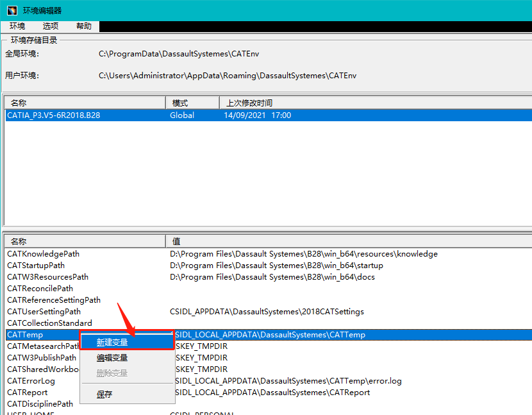The height and width of the screenshot is (415, 532).
Task: Select the CATUserSettingPath variable
Action: pyautogui.click(x=44, y=312)
